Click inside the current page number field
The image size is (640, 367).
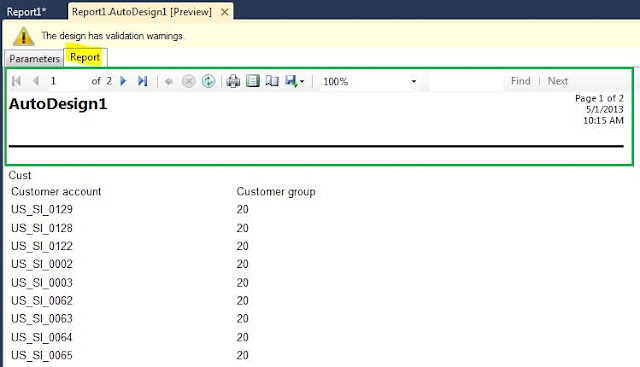point(67,81)
